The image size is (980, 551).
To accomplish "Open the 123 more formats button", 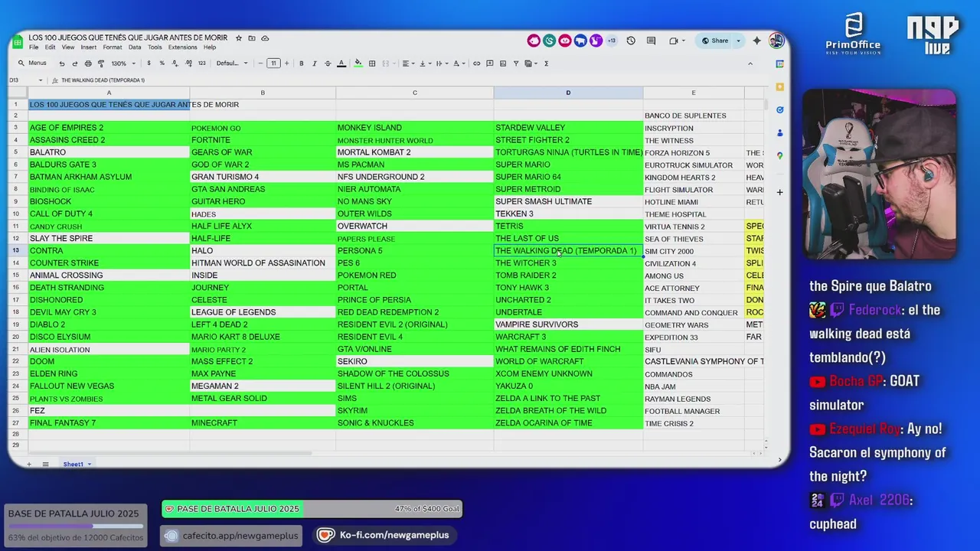I will pyautogui.click(x=201, y=64).
